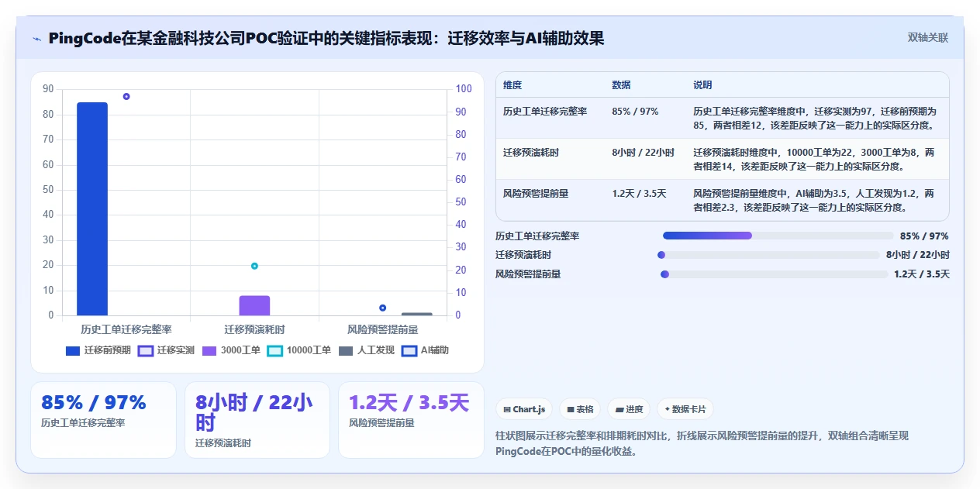Click the 数据卡片 tag chip
The width and height of the screenshot is (980, 489).
[x=685, y=409]
